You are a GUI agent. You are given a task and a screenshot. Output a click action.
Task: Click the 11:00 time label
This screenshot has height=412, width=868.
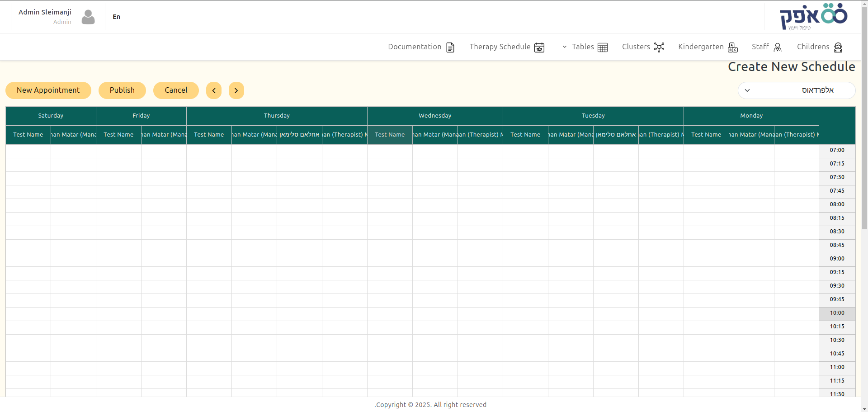point(837,367)
